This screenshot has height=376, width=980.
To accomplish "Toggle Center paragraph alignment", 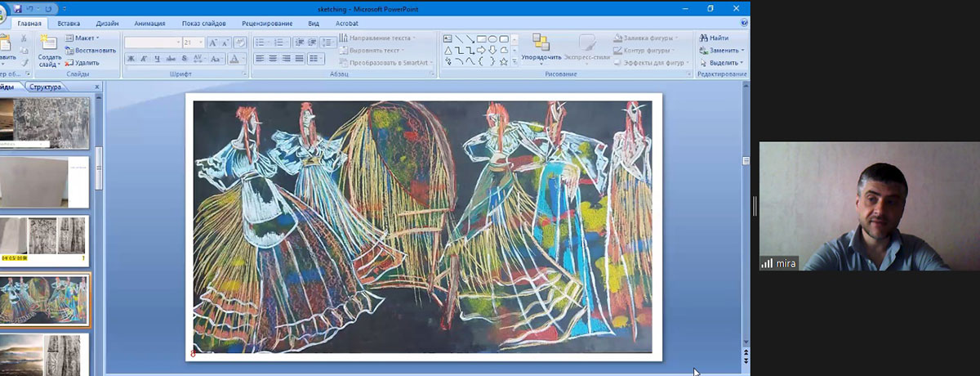I will coord(274,59).
